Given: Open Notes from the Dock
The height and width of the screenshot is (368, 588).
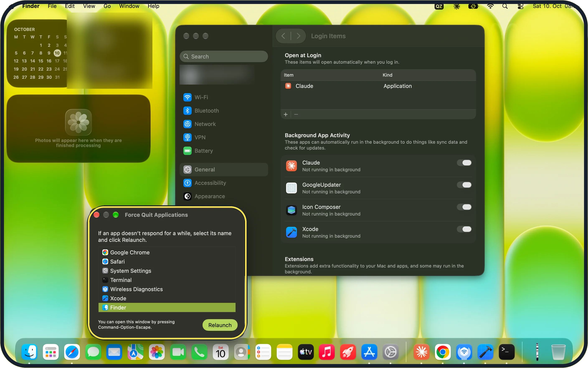Looking at the screenshot, I should tap(284, 352).
